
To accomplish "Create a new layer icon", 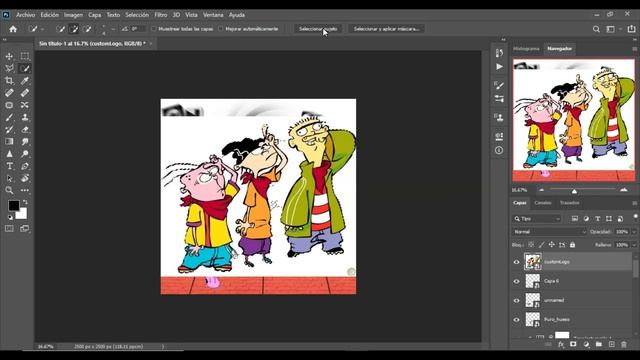I will 611,344.
